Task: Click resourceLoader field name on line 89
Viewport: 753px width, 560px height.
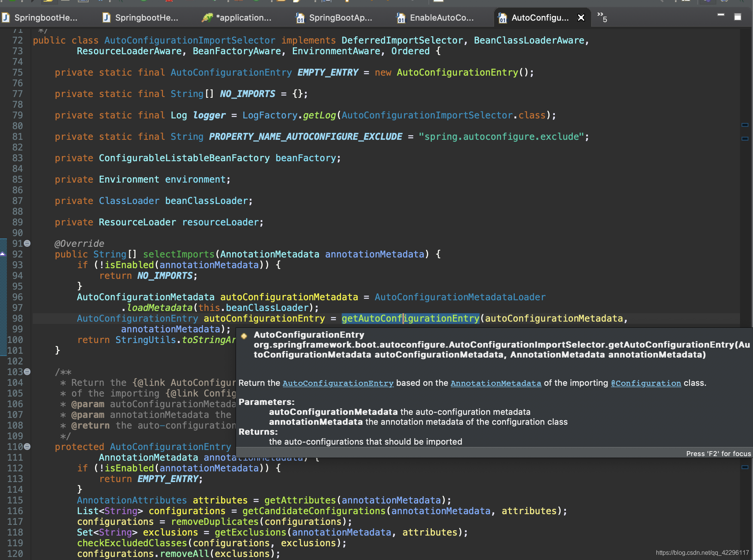Action: [x=220, y=222]
